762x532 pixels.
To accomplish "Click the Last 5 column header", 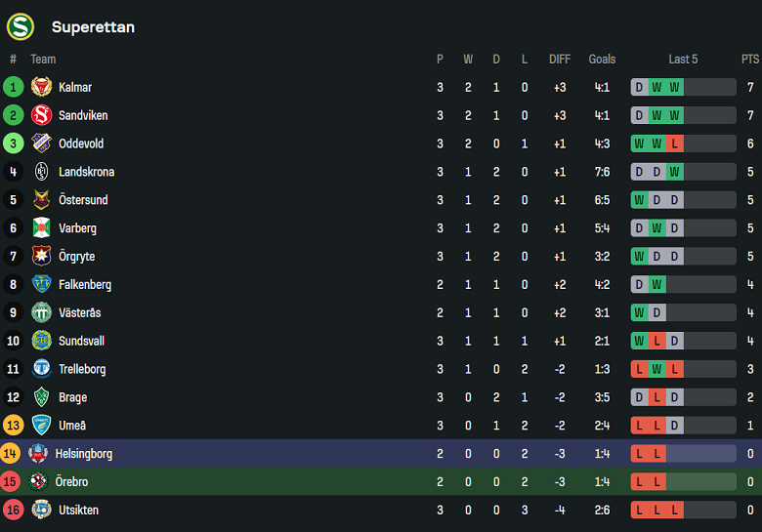I will pos(683,60).
